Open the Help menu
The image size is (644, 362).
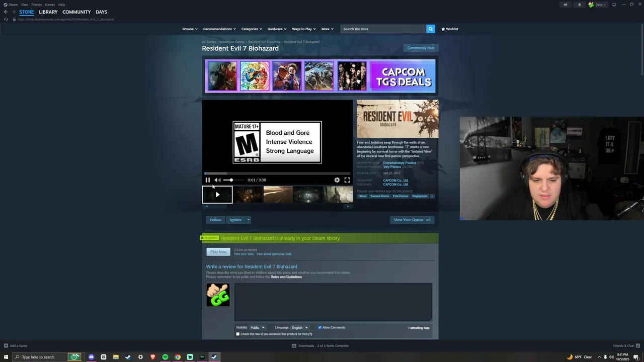tap(61, 5)
